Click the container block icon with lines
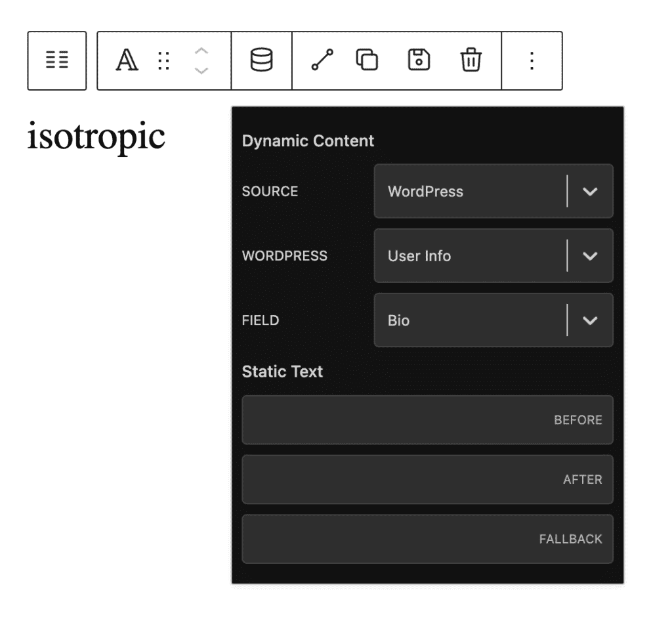Viewport: 672px width, 619px height. [x=57, y=60]
